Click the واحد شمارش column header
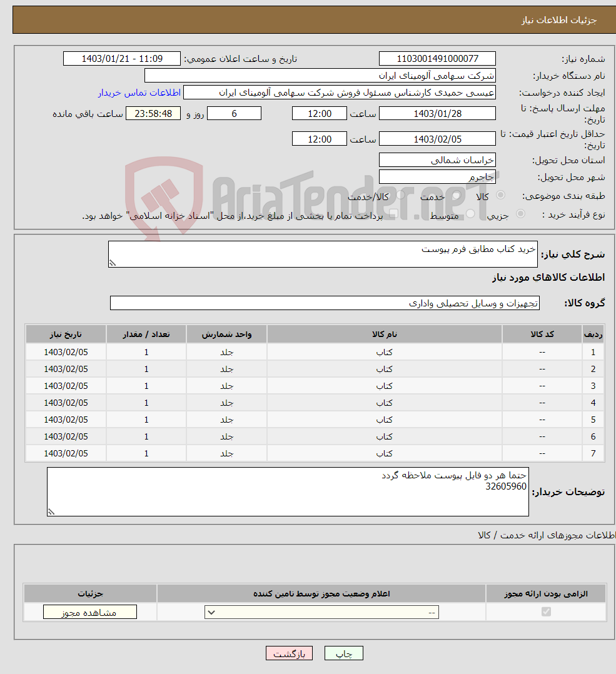This screenshot has height=674, width=616. (x=226, y=334)
